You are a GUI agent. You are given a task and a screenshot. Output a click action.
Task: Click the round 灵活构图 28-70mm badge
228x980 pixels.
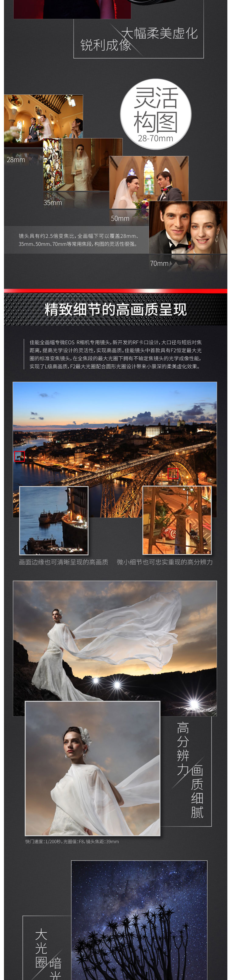point(156,114)
